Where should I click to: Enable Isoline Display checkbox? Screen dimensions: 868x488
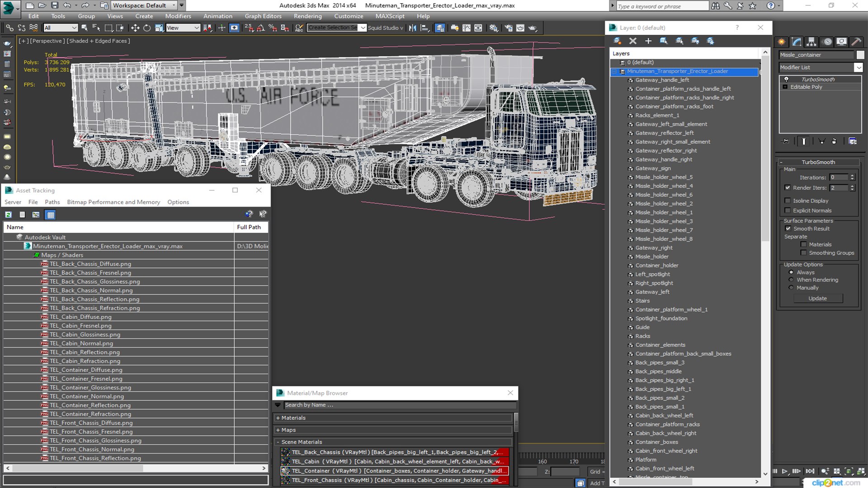pyautogui.click(x=788, y=201)
